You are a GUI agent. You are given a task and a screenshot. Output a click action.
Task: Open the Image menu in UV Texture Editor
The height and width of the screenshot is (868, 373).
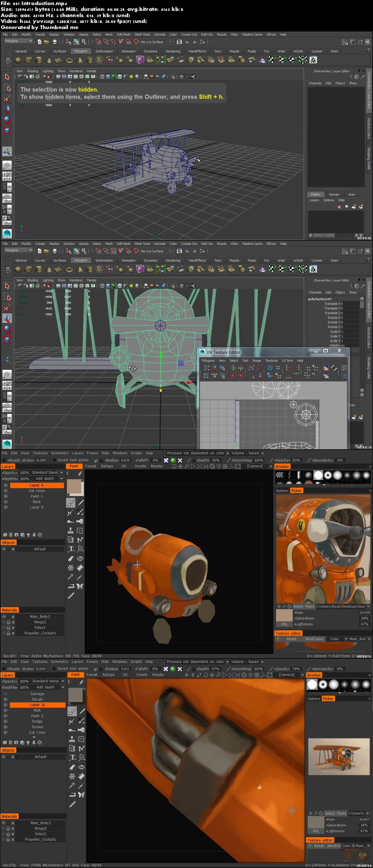click(x=256, y=361)
